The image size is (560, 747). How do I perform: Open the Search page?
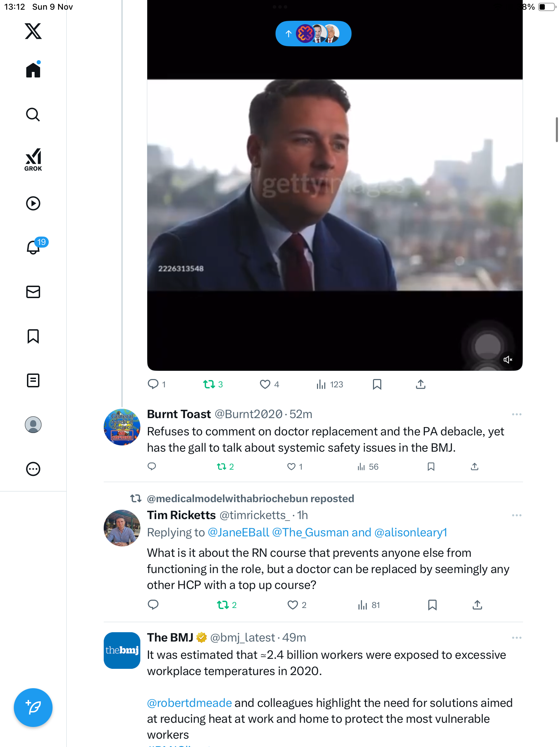(33, 114)
